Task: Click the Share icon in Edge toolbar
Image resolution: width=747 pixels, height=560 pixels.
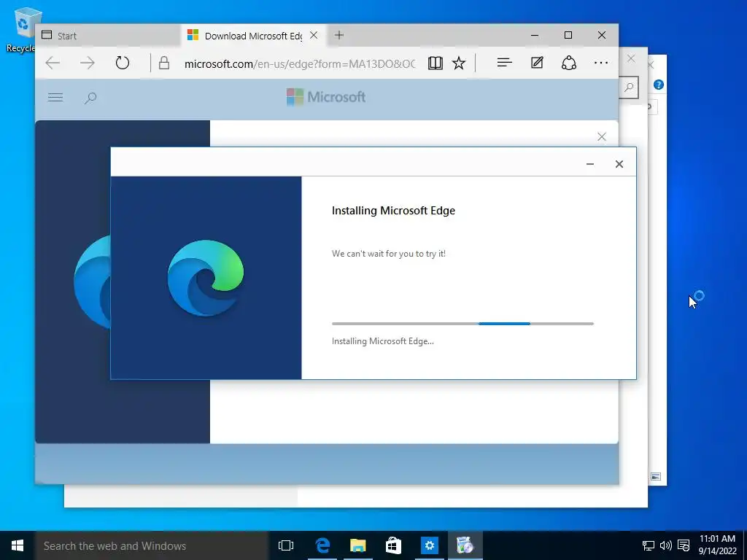Action: point(569,63)
